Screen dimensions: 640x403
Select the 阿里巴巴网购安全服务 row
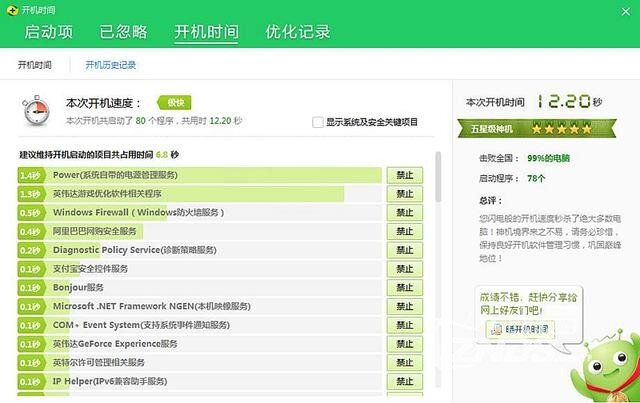pos(199,232)
